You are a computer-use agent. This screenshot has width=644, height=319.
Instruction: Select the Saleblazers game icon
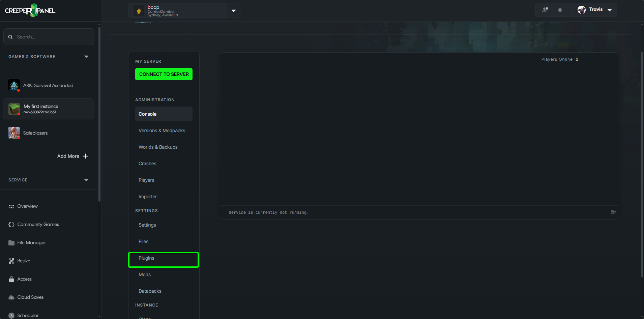tap(14, 133)
